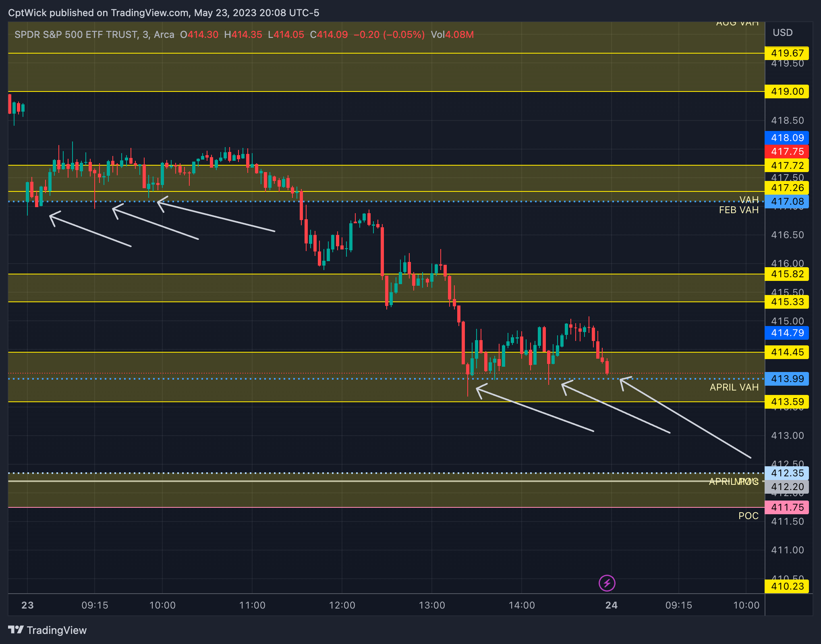Click the Vol 4.08M indicator value

(452, 35)
